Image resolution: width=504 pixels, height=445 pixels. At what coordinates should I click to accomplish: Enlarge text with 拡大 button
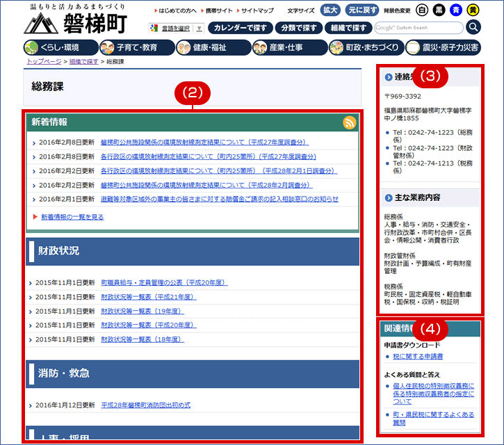(x=330, y=10)
